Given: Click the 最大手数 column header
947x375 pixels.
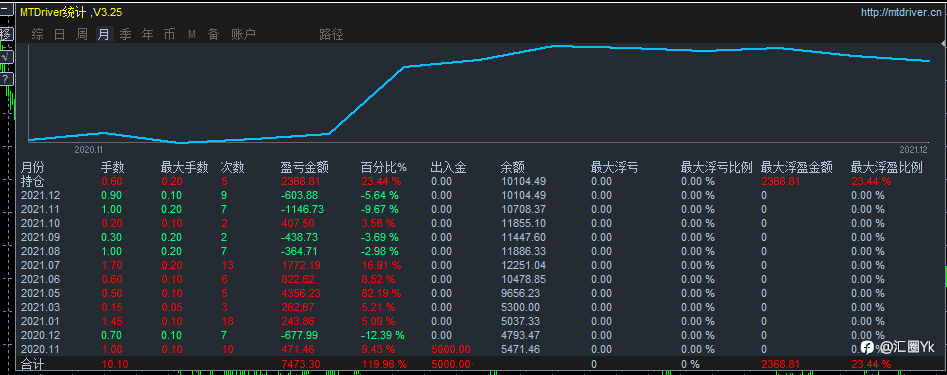Looking at the screenshot, I should pyautogui.click(x=185, y=167).
